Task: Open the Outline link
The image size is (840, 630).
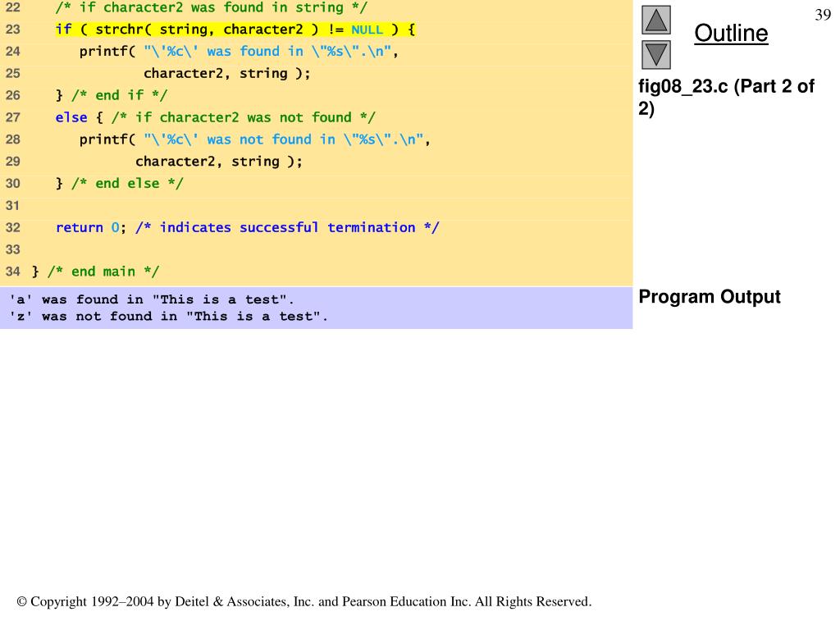Action: click(731, 33)
